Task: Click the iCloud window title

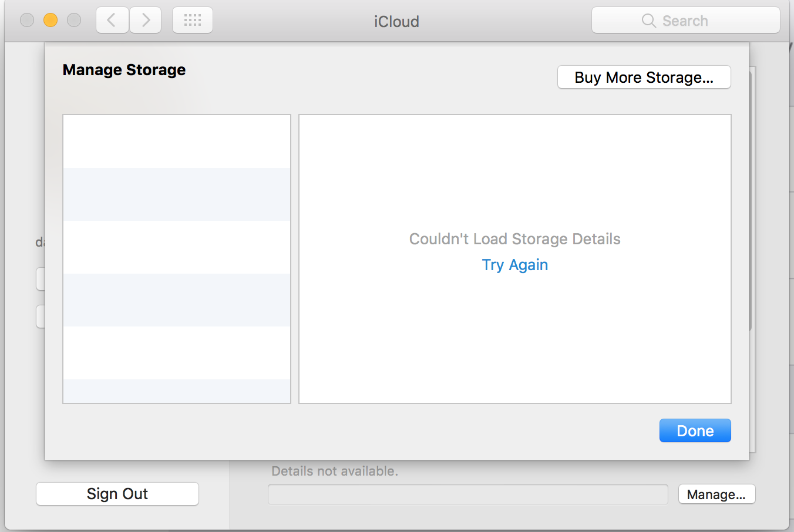Action: tap(396, 22)
